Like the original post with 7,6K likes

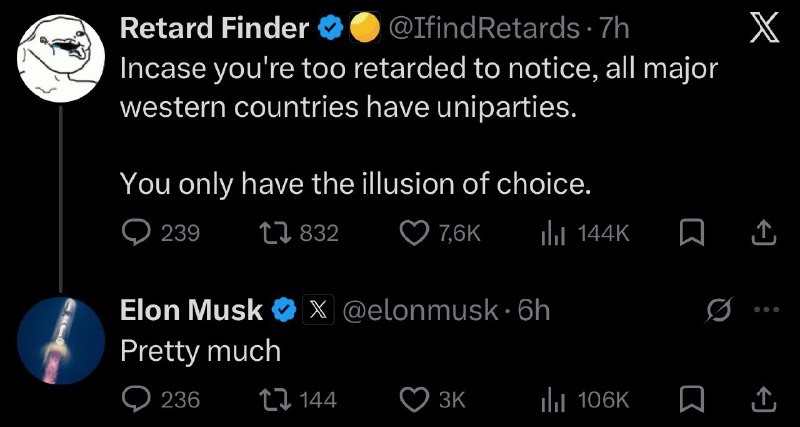415,233
